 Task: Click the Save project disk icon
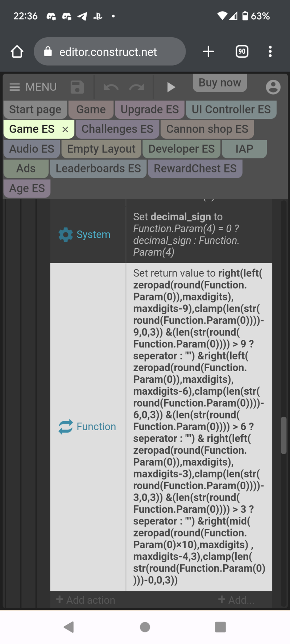[x=77, y=87]
